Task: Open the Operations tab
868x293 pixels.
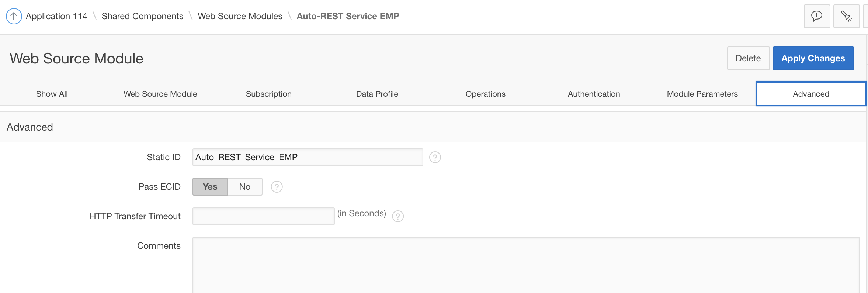Action: pos(486,94)
